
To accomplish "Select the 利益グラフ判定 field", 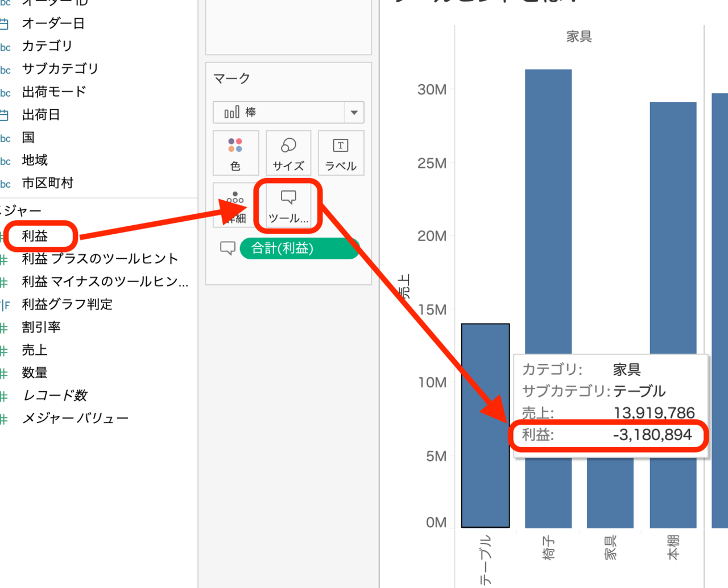I will [x=67, y=304].
